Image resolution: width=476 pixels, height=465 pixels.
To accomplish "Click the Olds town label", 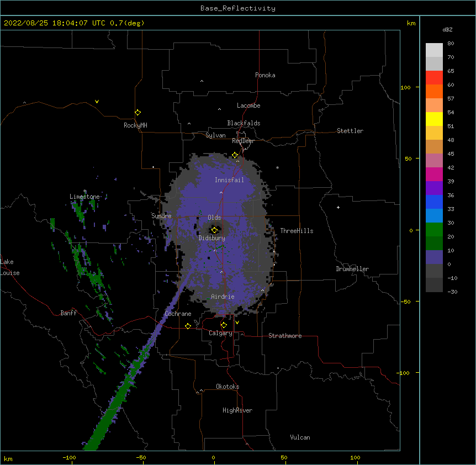I will pos(214,218).
